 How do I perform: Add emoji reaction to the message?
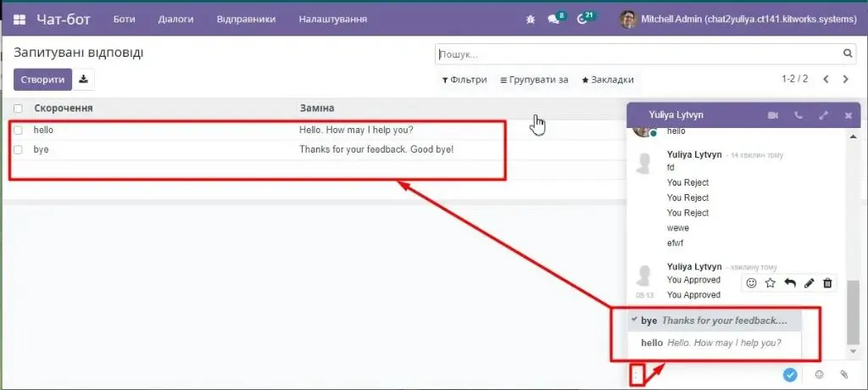click(x=752, y=282)
